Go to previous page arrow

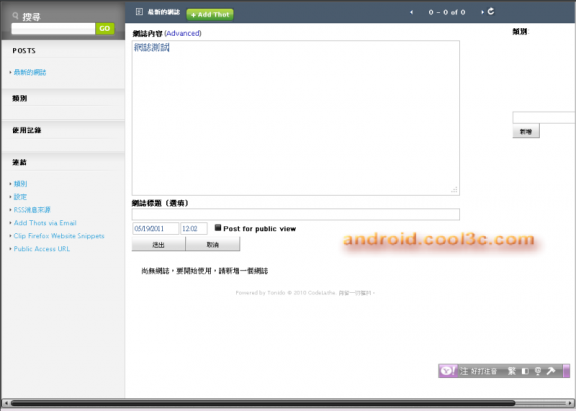click(411, 12)
